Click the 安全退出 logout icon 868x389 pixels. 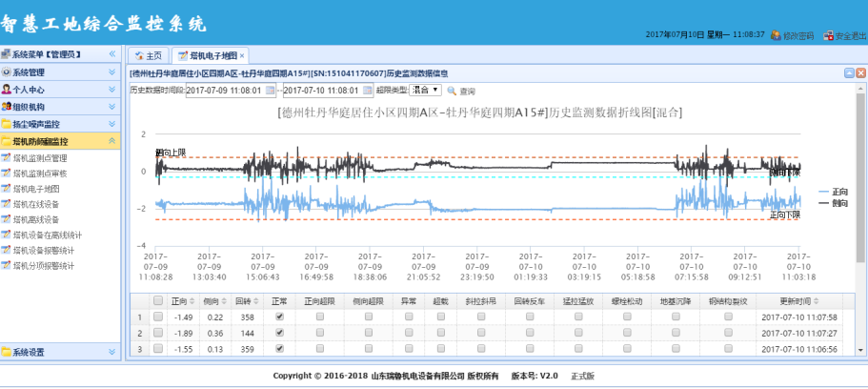(x=828, y=34)
